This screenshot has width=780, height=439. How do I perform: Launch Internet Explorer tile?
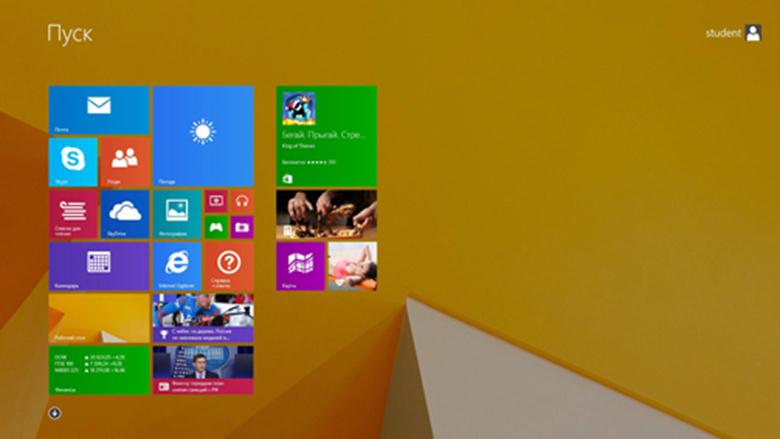pos(177,266)
